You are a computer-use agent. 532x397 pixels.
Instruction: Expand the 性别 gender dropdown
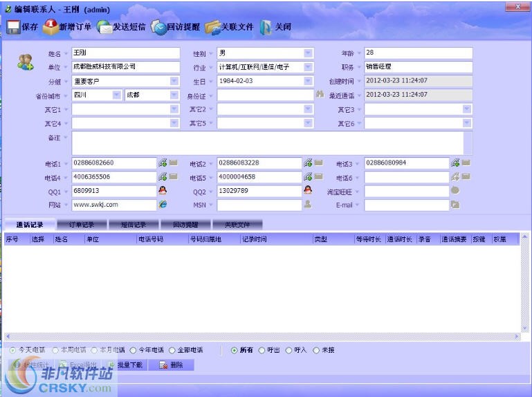click(x=308, y=53)
